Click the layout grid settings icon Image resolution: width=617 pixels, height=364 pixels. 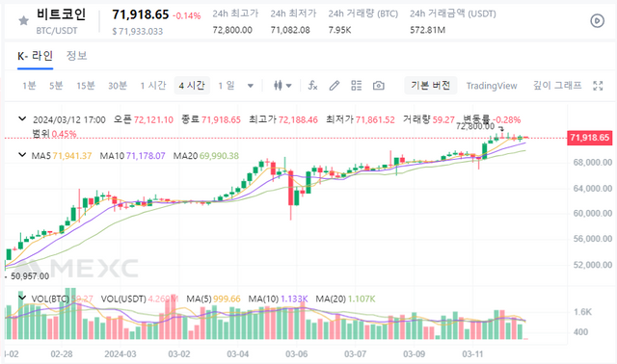click(356, 86)
